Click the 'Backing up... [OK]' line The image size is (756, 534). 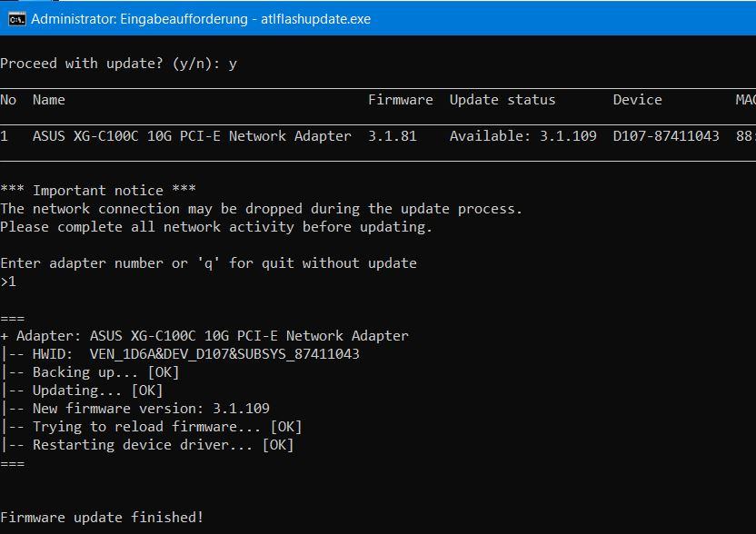click(90, 372)
